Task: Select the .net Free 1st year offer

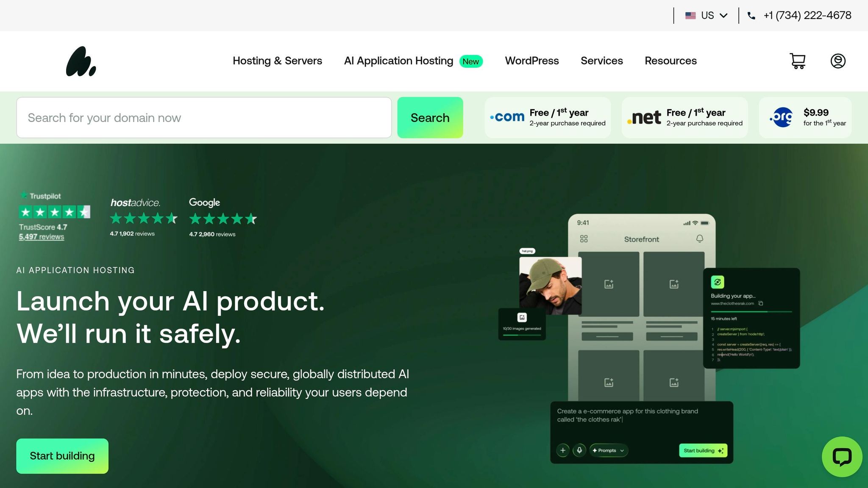Action: click(685, 117)
